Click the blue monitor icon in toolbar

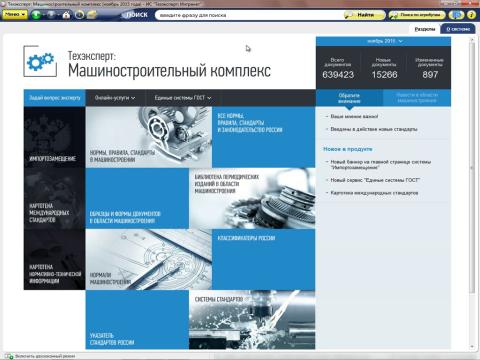pyautogui.click(x=456, y=15)
